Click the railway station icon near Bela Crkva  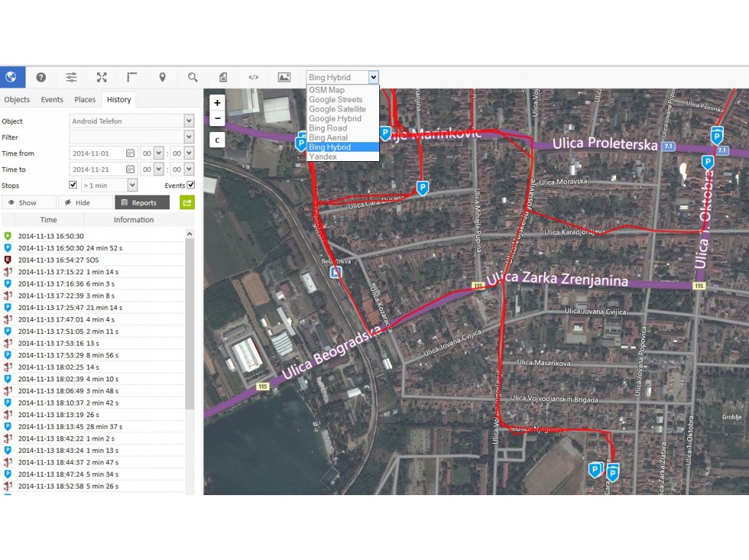coord(335,272)
